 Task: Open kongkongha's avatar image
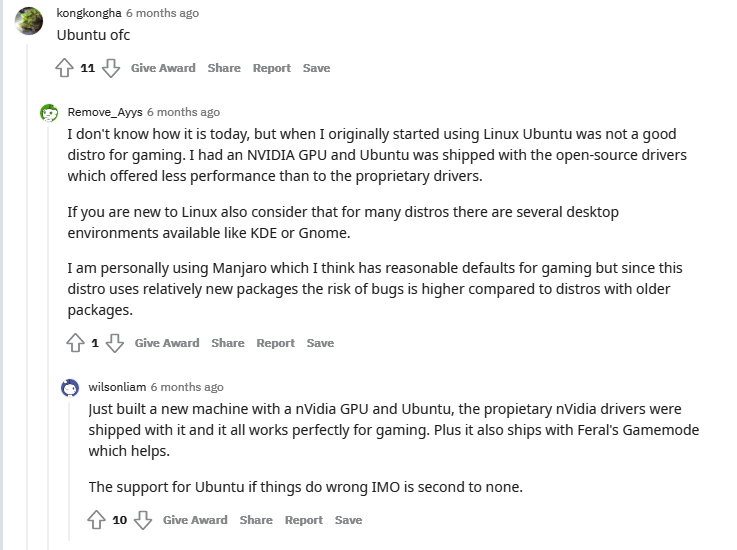point(30,19)
